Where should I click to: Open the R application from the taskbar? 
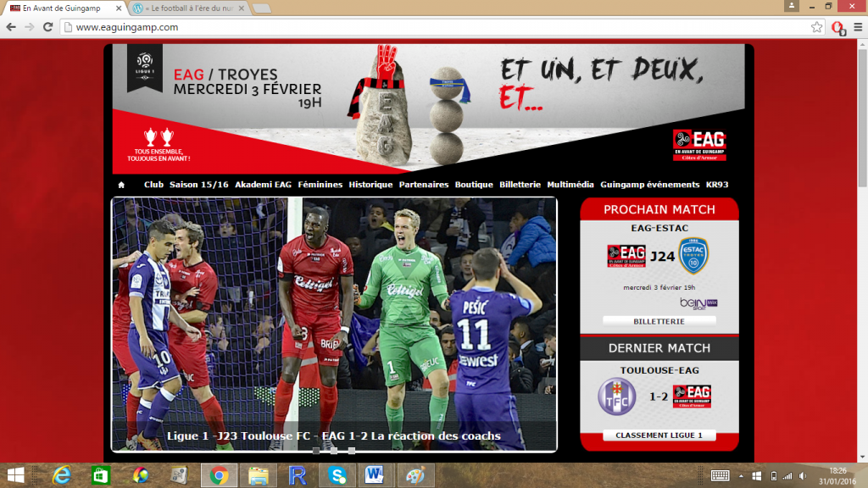point(298,475)
